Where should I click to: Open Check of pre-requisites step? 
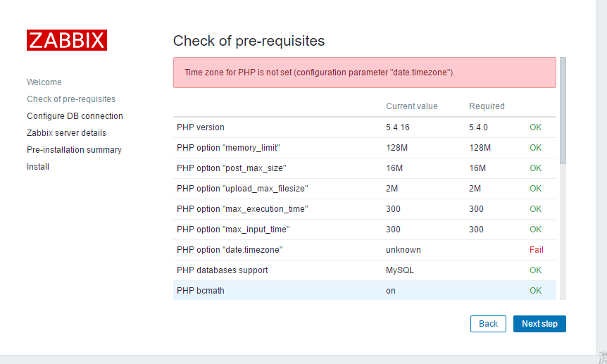[x=71, y=99]
